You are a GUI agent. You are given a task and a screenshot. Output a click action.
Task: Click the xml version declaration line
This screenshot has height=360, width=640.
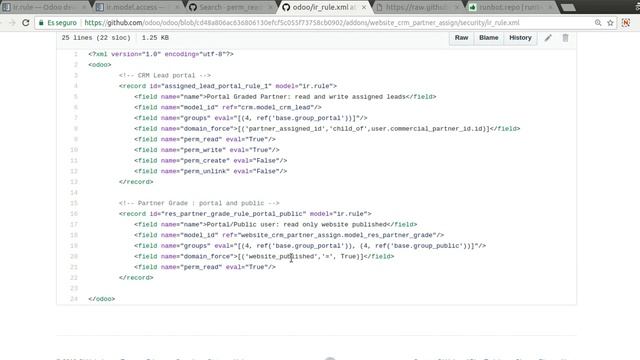tap(161, 54)
